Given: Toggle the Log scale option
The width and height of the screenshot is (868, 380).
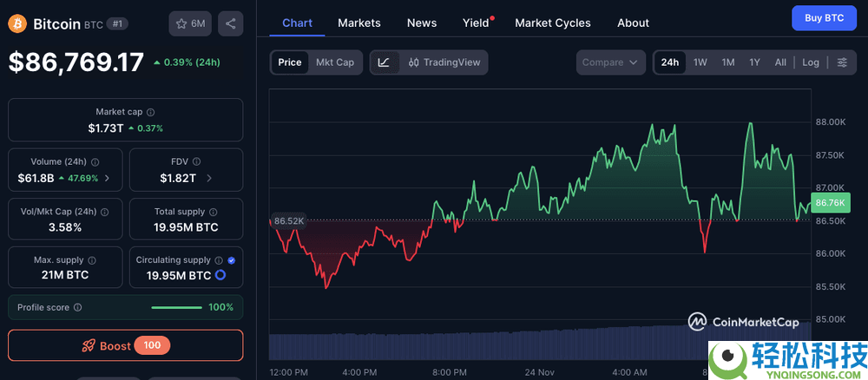Looking at the screenshot, I should [x=810, y=62].
